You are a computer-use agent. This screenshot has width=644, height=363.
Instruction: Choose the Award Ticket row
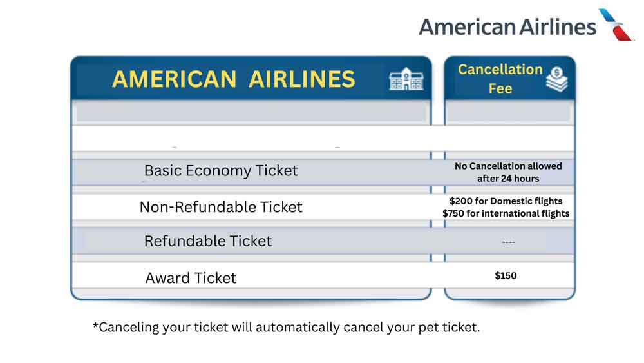[191, 278]
